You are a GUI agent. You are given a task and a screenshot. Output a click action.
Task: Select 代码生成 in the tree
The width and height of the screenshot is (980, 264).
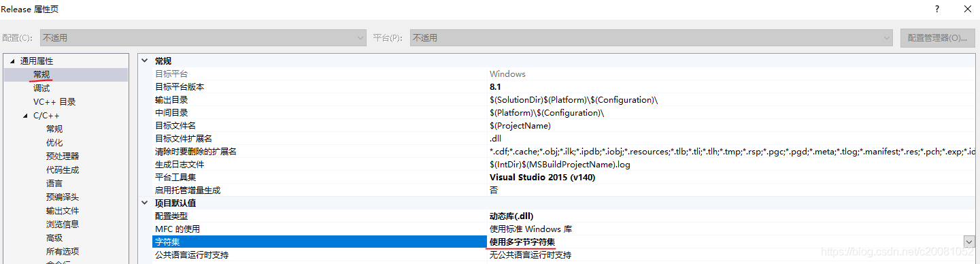pos(63,169)
